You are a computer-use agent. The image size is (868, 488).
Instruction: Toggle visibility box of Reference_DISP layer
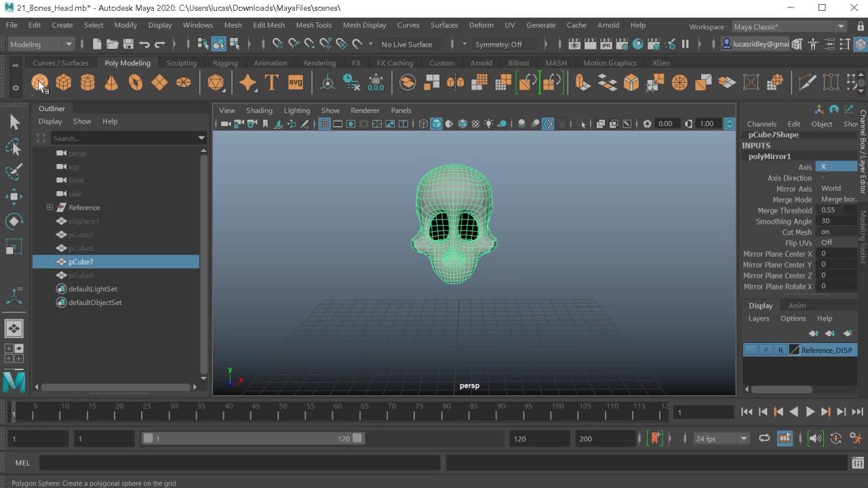click(751, 350)
